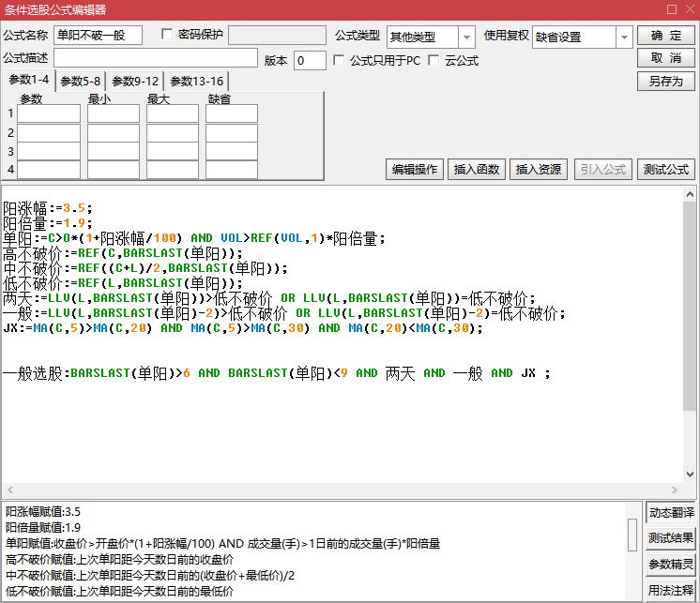Click the 动态翻译 side button
The height and width of the screenshot is (603, 700).
click(671, 513)
